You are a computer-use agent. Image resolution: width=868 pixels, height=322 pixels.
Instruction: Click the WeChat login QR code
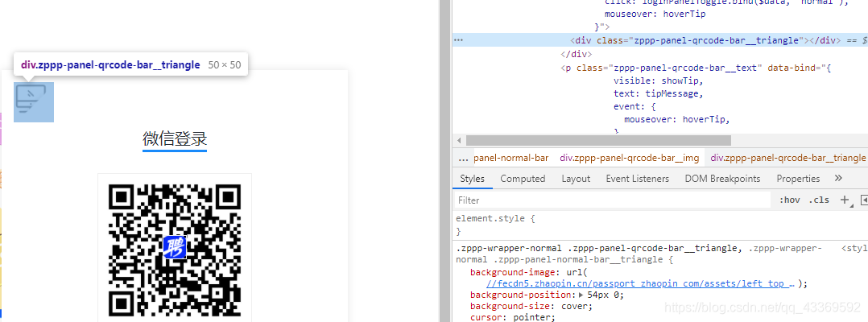175,250
